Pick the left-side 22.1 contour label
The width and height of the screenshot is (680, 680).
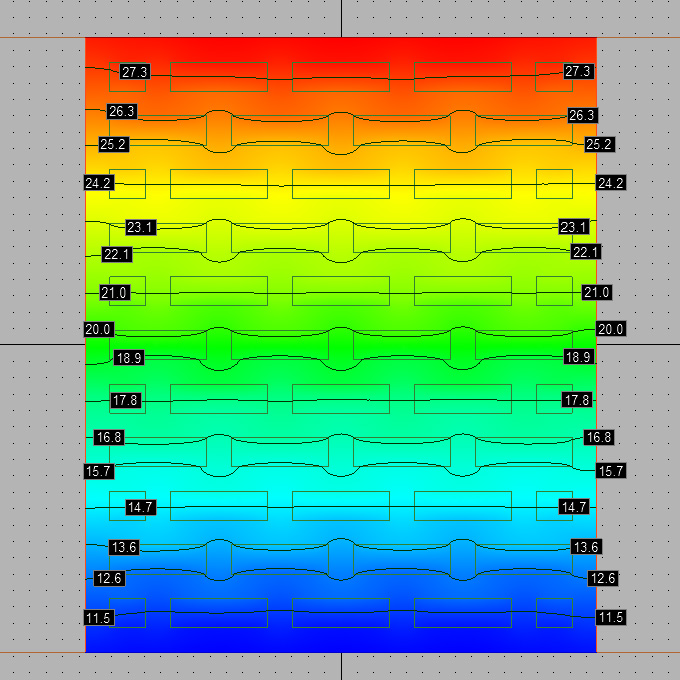click(117, 254)
